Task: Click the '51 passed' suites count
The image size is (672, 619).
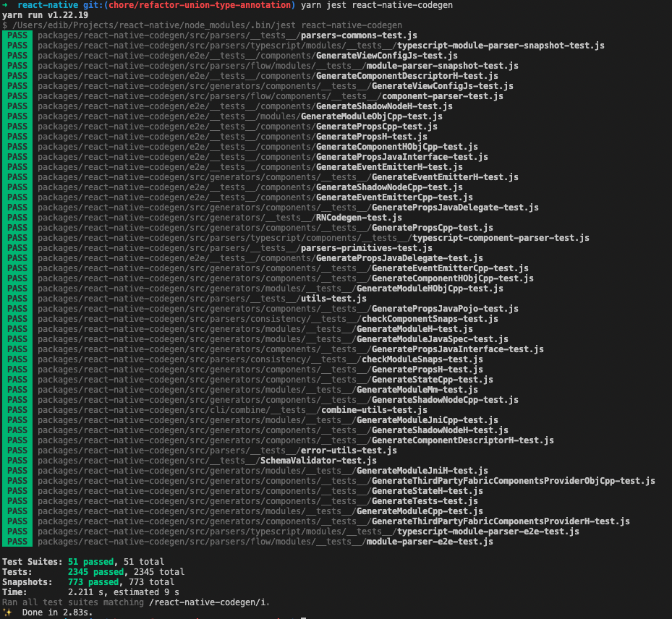Action: pos(91,562)
